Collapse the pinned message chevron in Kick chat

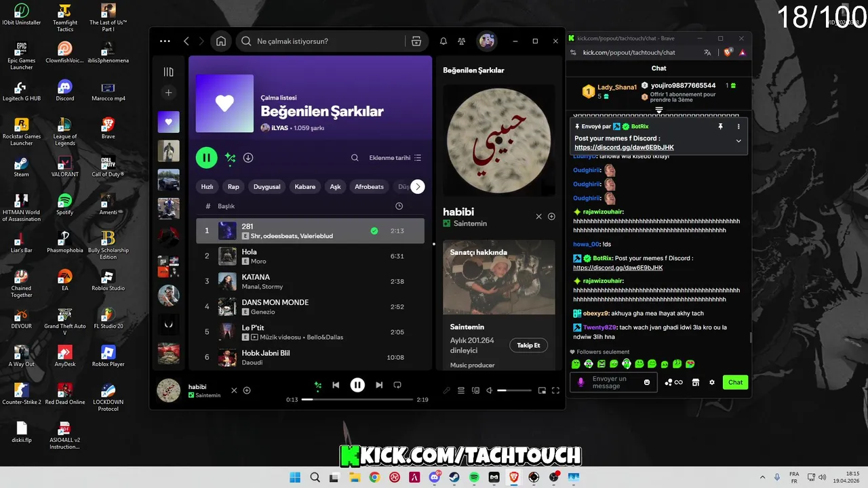pos(738,141)
